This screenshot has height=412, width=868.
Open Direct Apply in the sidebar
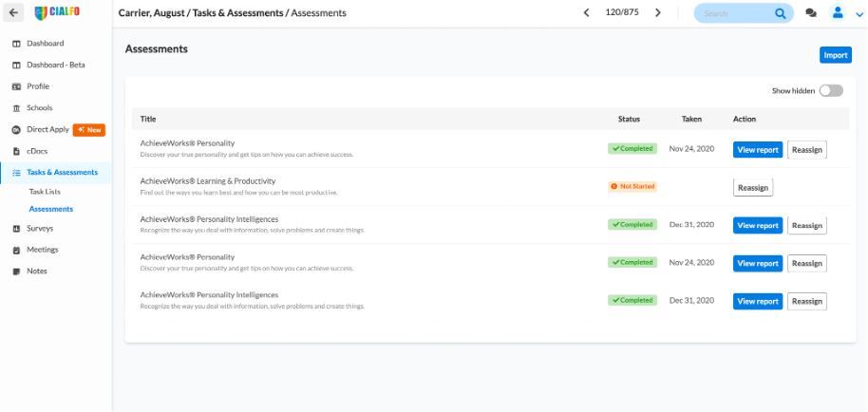coord(48,130)
